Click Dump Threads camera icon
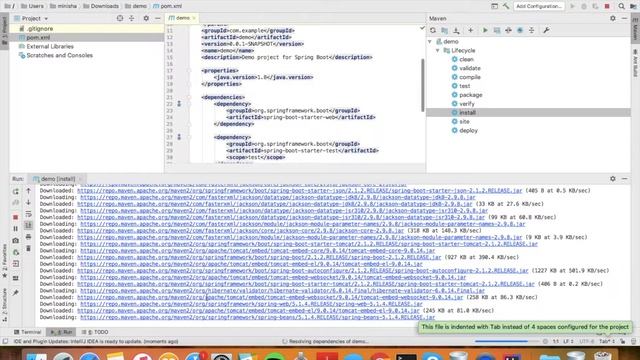 (x=16, y=241)
